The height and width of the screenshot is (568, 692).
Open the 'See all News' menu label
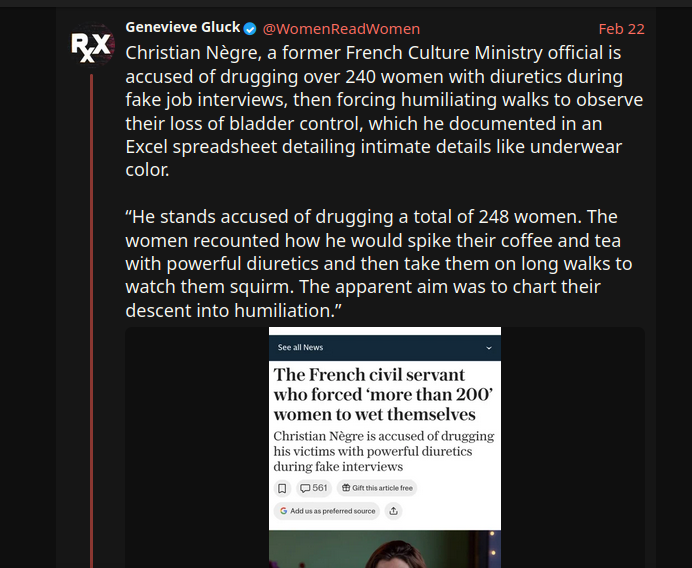coord(300,348)
